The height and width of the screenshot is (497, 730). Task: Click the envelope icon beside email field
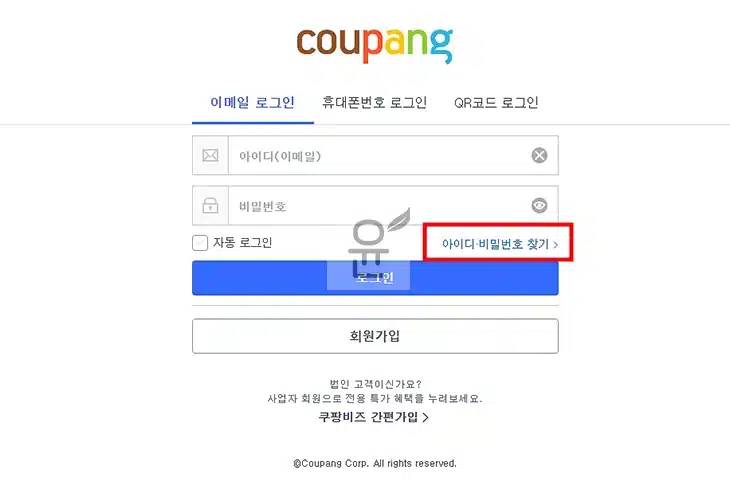coord(210,155)
